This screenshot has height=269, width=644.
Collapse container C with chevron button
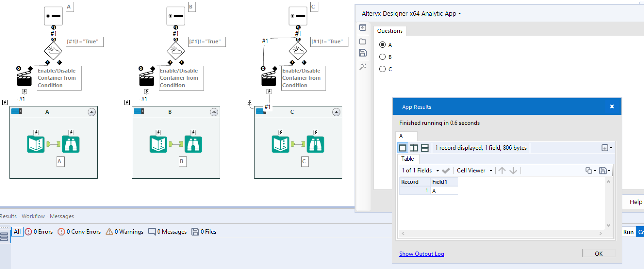[336, 112]
